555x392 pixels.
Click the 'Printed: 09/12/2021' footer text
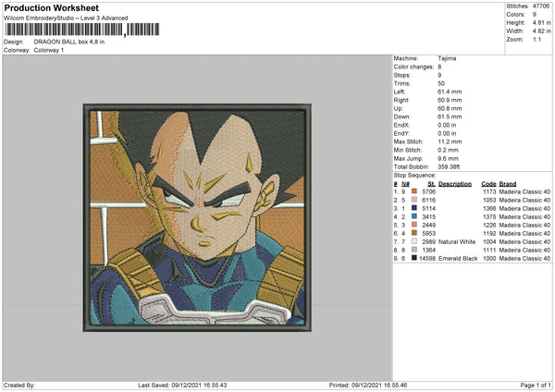coord(368,386)
